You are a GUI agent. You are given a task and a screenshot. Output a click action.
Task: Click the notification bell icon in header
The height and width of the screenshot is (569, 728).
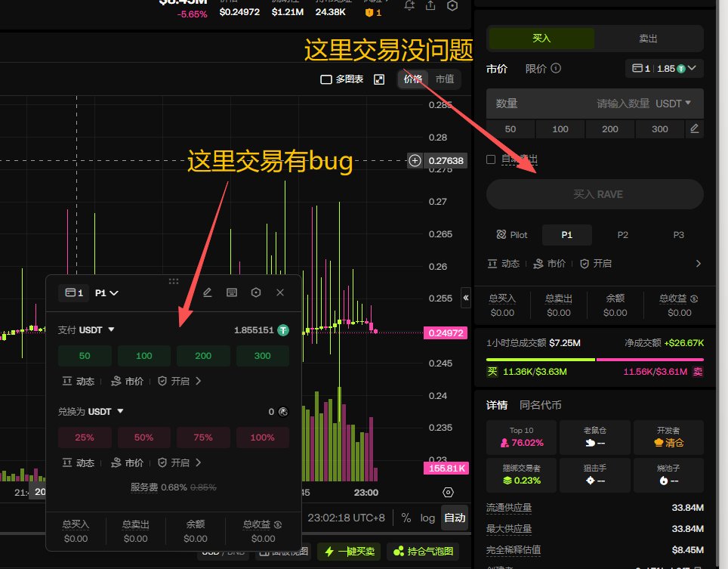click(x=409, y=5)
